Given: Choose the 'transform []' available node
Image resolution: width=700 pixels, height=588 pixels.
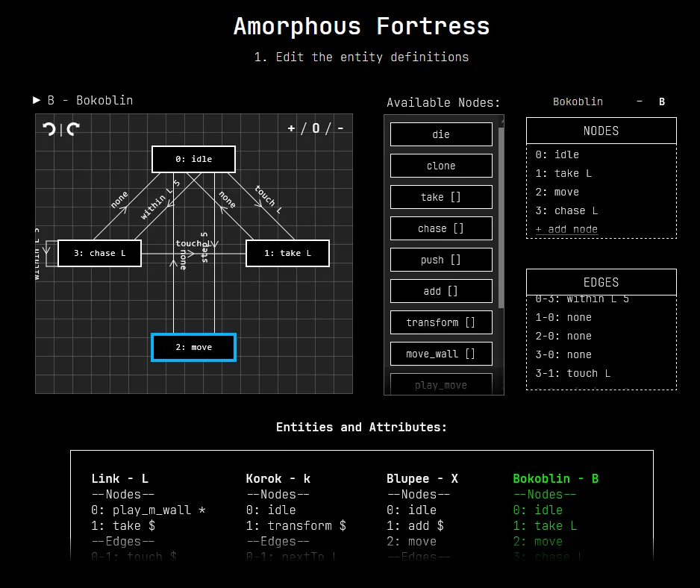Looking at the screenshot, I should pyautogui.click(x=441, y=322).
